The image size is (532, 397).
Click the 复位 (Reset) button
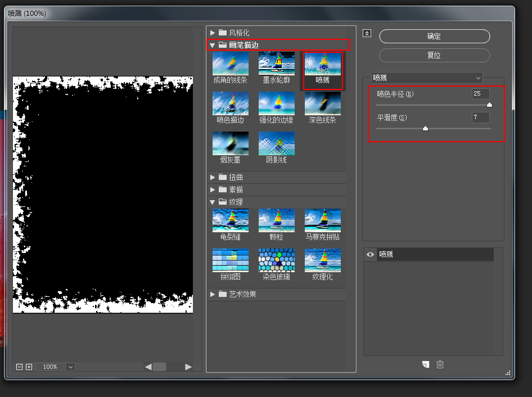(434, 55)
